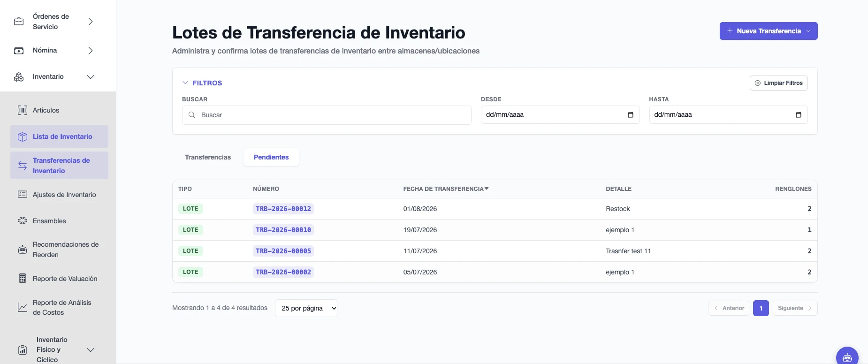Open the Desde date picker calendar icon
Image resolution: width=868 pixels, height=364 pixels.
[631, 115]
